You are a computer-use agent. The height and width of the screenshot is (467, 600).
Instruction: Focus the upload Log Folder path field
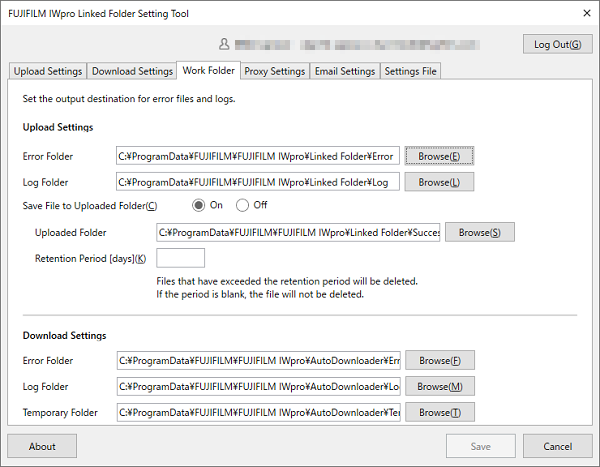click(x=258, y=182)
